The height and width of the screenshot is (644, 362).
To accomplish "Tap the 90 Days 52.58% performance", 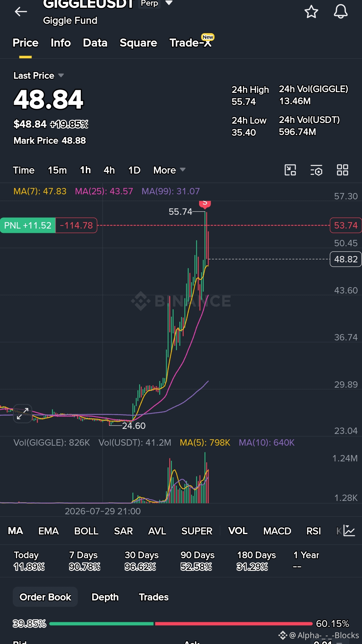I will click(197, 561).
